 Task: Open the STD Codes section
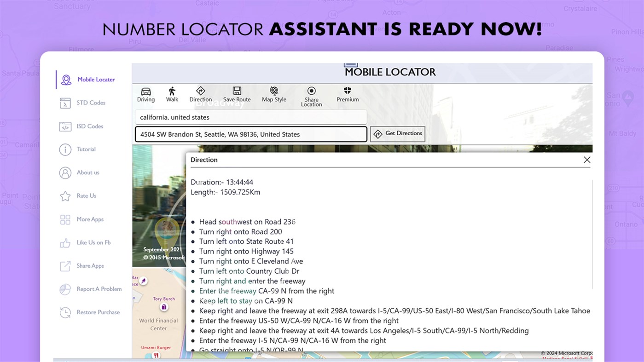pyautogui.click(x=65, y=103)
